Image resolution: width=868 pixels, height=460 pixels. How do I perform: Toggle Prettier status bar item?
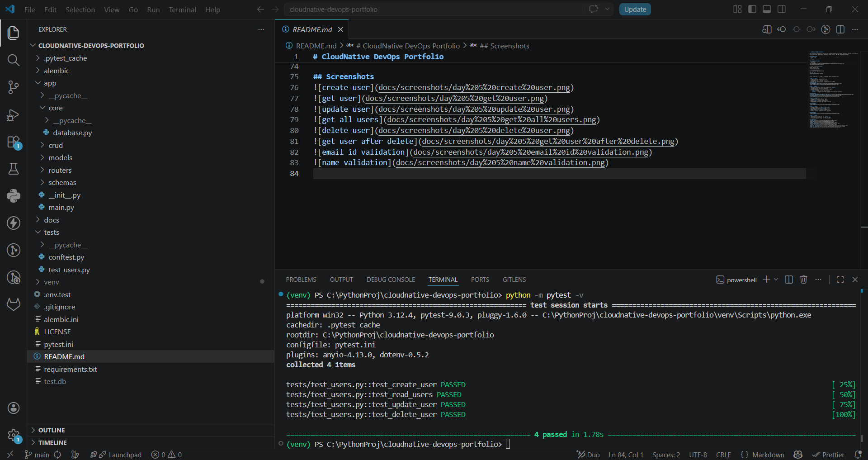pyautogui.click(x=828, y=455)
